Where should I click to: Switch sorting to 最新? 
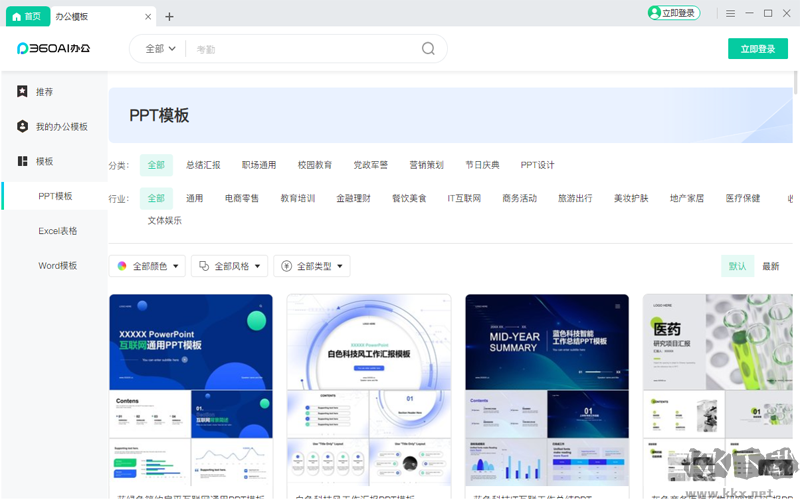coord(771,266)
